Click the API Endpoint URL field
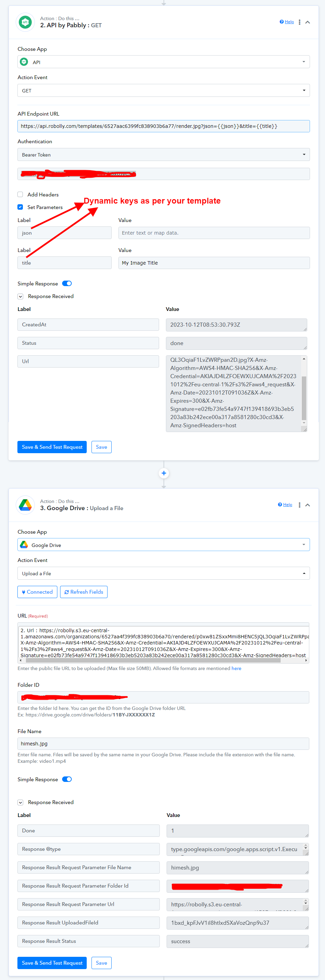 164,126
